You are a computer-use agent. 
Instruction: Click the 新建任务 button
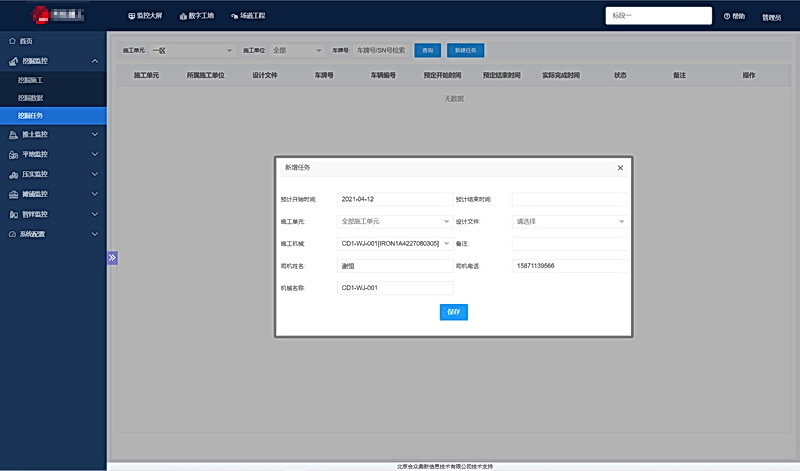[x=465, y=49]
